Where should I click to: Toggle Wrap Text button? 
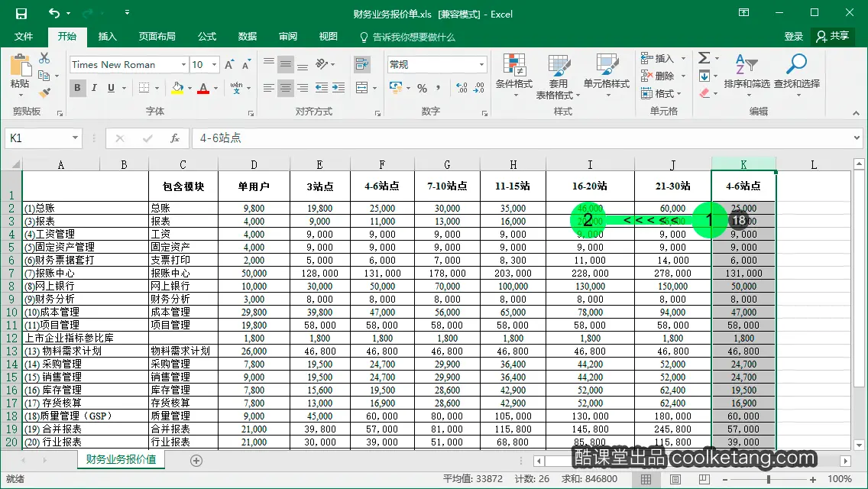coord(362,64)
